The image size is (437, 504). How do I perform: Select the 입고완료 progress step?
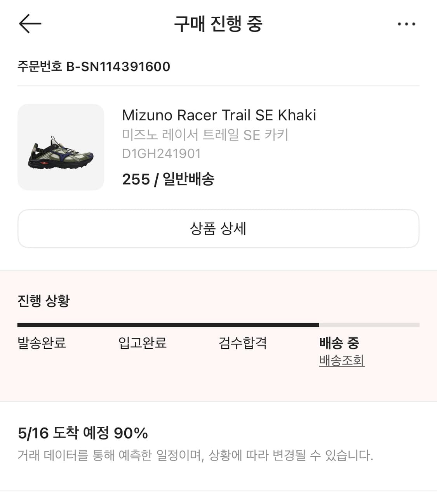143,343
